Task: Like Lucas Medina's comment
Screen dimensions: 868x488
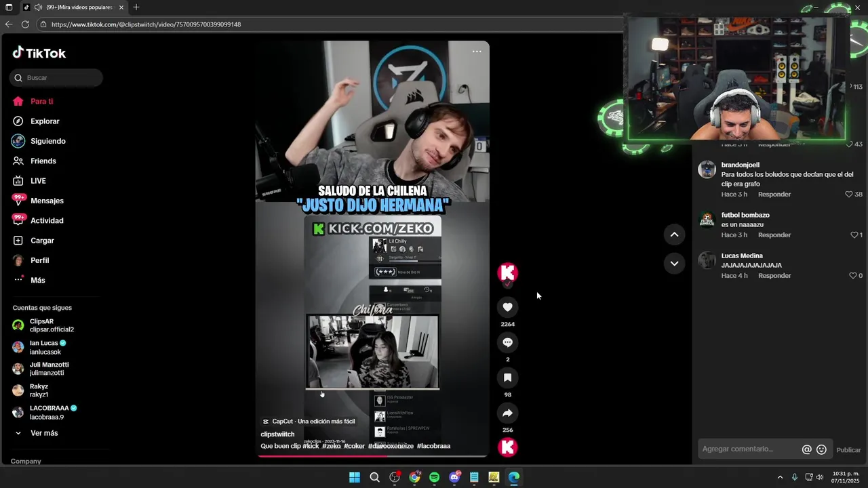Action: click(x=853, y=276)
